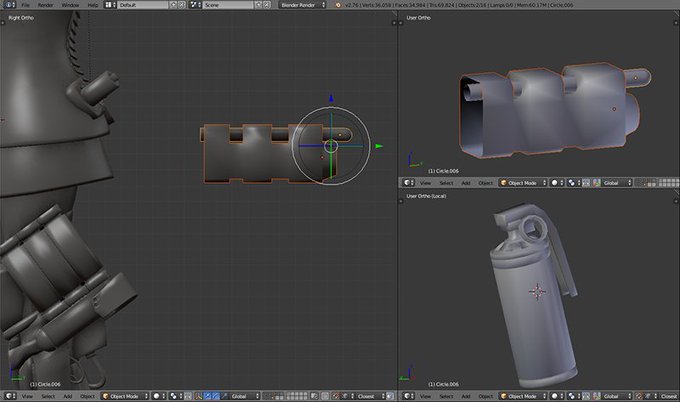Click editor type icon in top-right viewport header
The width and height of the screenshot is (680, 402).
(x=407, y=183)
